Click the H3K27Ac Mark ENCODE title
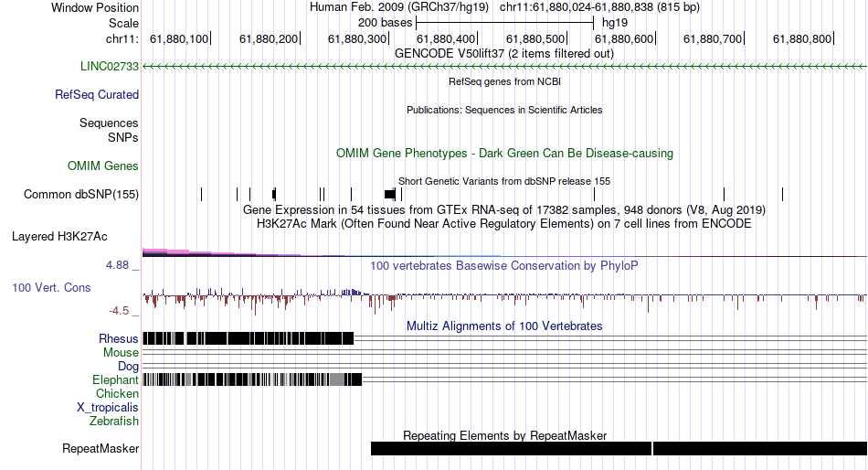The height and width of the screenshot is (470, 868). click(504, 224)
